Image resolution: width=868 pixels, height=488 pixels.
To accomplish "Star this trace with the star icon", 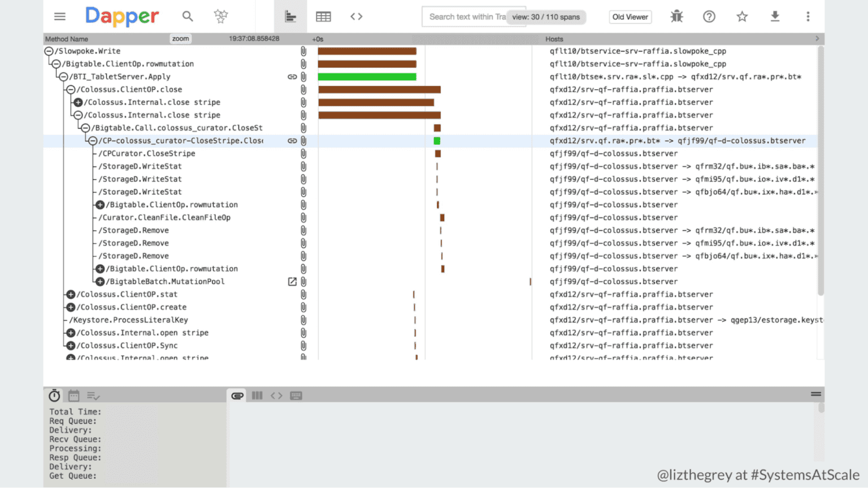I will (x=742, y=16).
